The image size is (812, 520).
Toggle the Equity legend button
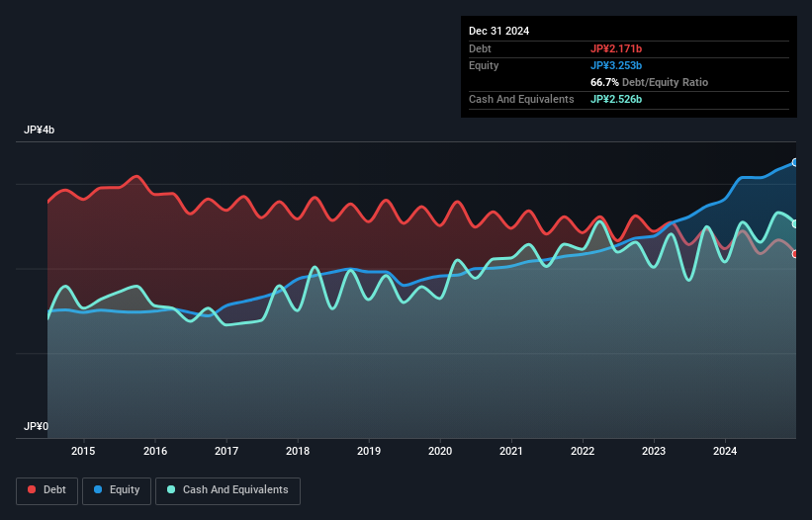tap(117, 490)
